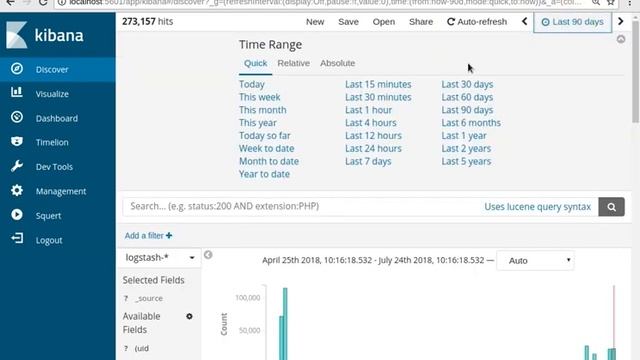The width and height of the screenshot is (640, 360).
Task: Move time range backward with left chevron
Action: (x=524, y=21)
